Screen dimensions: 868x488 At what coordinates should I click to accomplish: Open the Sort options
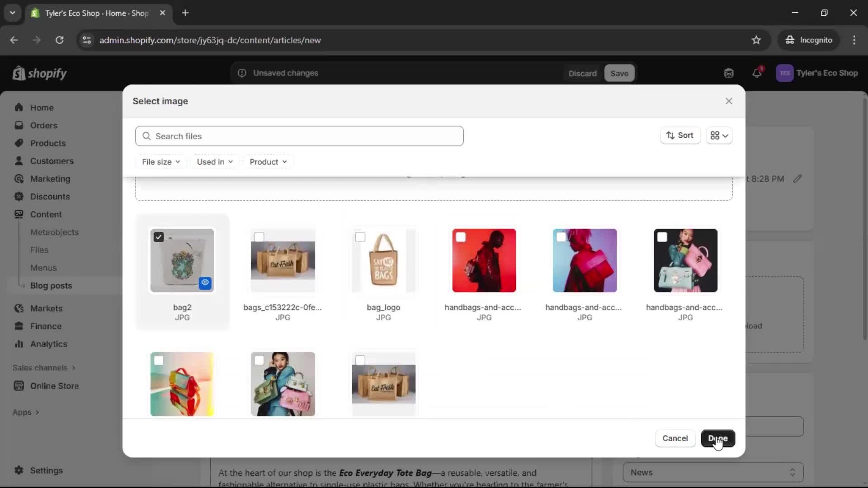[x=680, y=136]
